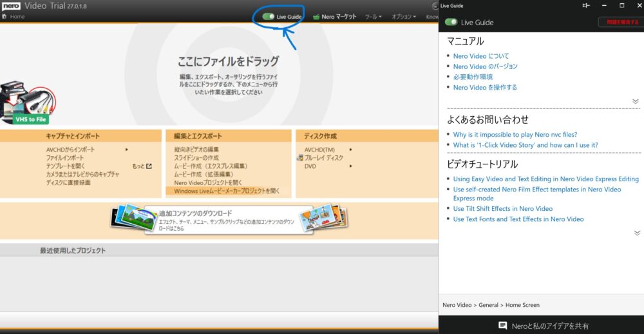This screenshot has height=334, width=644.
Task: Select Nero Videoプロジェクトを開く
Action: (x=208, y=182)
